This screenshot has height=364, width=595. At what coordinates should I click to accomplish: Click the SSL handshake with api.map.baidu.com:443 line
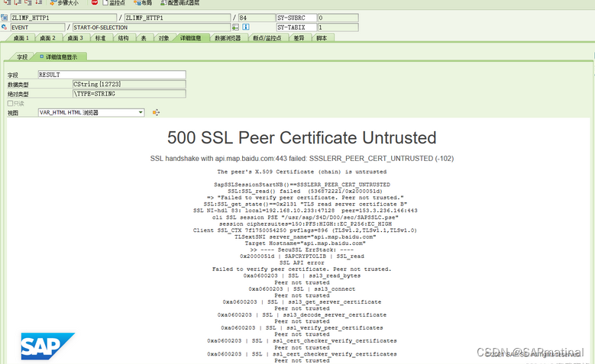(302, 159)
